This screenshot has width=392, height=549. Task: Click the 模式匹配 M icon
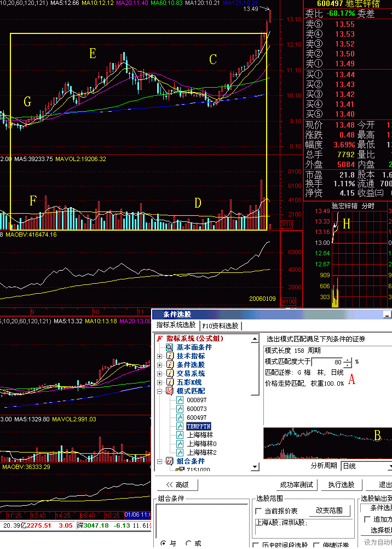pyautogui.click(x=170, y=391)
